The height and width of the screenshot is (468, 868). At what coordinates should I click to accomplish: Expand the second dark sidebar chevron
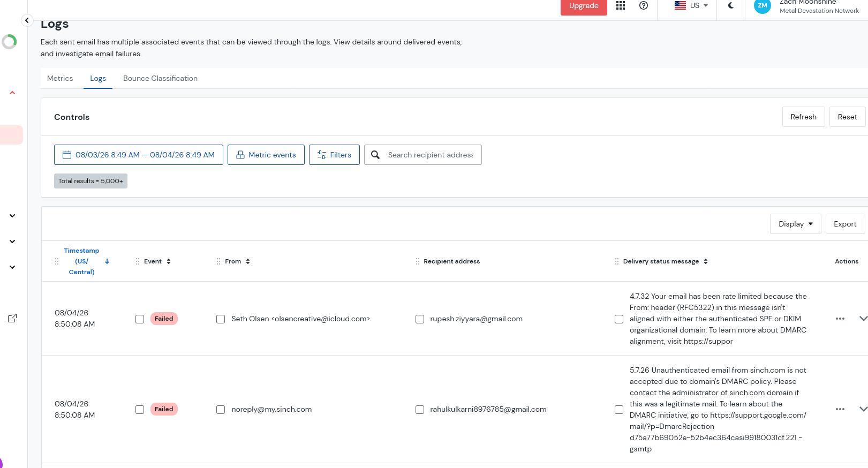pos(12,241)
